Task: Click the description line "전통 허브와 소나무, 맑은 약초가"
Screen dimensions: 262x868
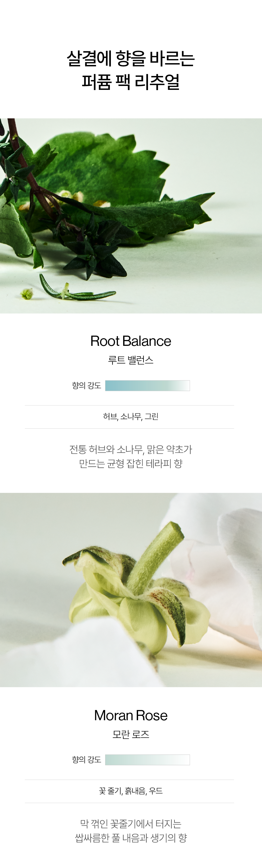Action: (x=131, y=449)
